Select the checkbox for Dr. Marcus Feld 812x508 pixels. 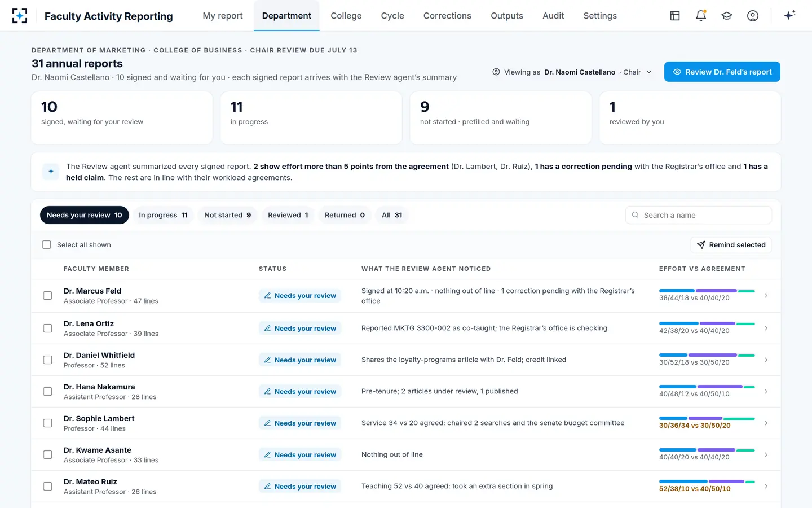tap(48, 296)
